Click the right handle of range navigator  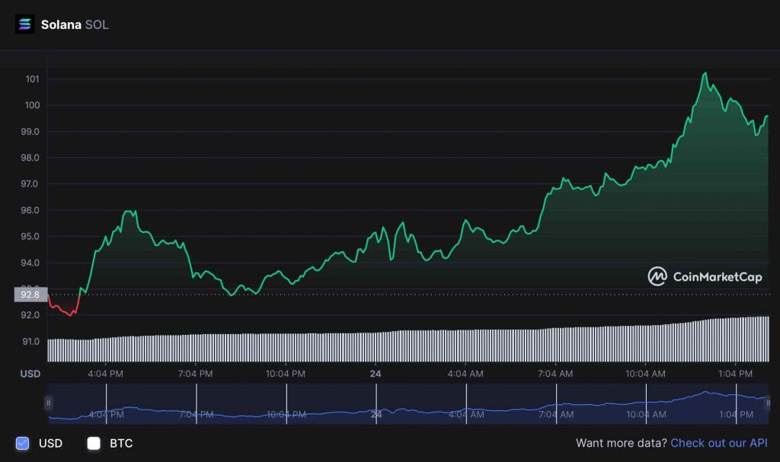pyautogui.click(x=768, y=403)
